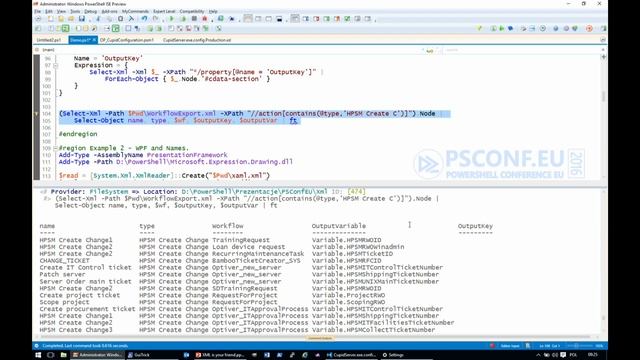Open File Explorer from the taskbar

pos(63,355)
